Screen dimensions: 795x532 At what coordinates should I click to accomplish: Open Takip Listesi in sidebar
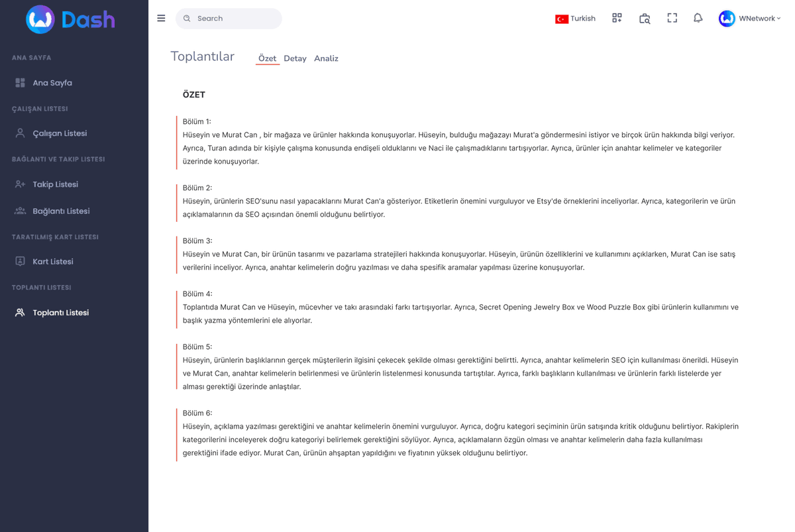55,184
